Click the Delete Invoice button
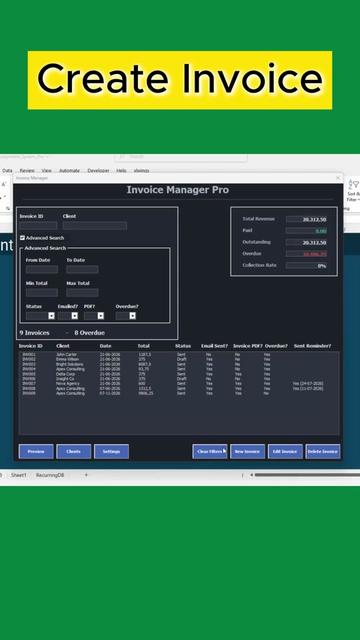Screen dimensions: 360x640 (x=323, y=451)
